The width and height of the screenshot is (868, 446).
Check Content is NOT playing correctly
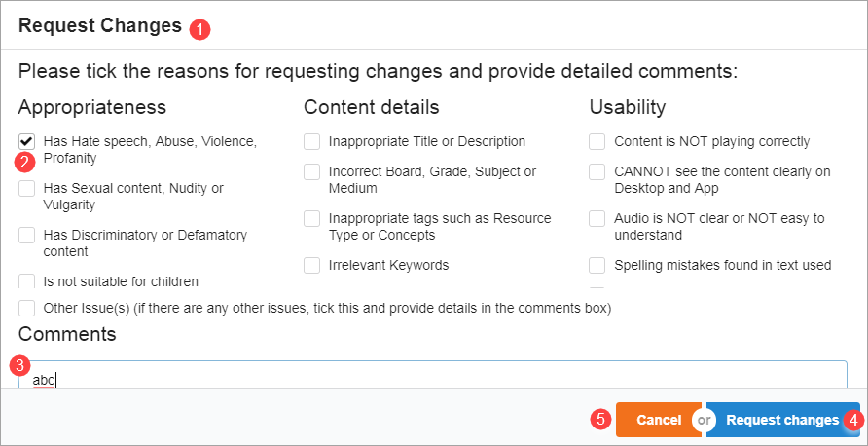tap(597, 142)
